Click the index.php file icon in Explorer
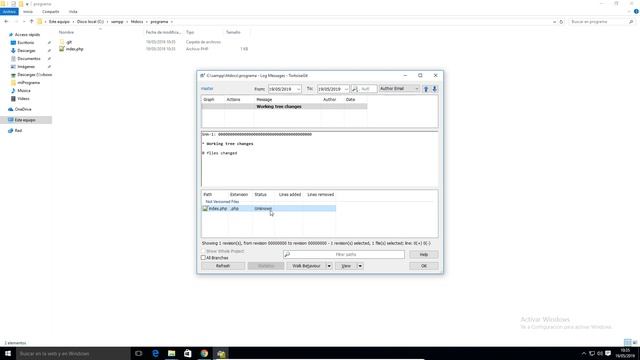 click(x=62, y=49)
